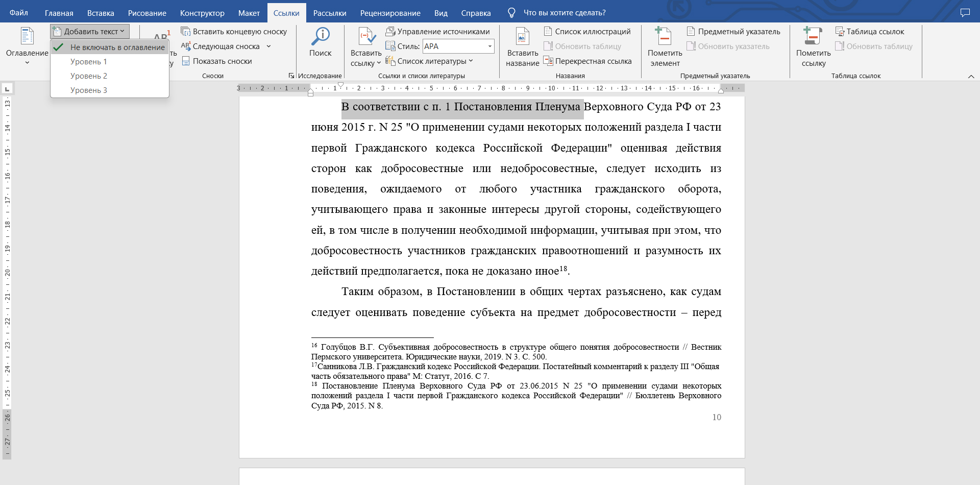Switch to the Главная tab

point(59,13)
